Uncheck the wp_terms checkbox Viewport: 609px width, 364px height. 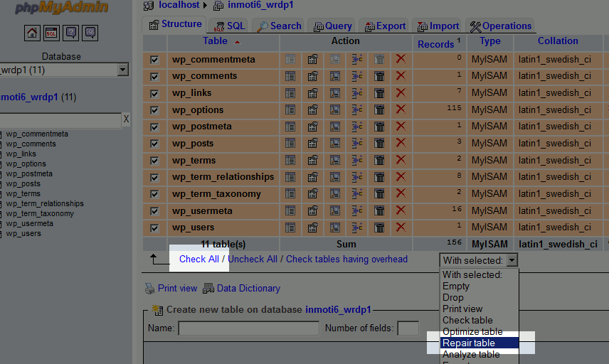(154, 161)
